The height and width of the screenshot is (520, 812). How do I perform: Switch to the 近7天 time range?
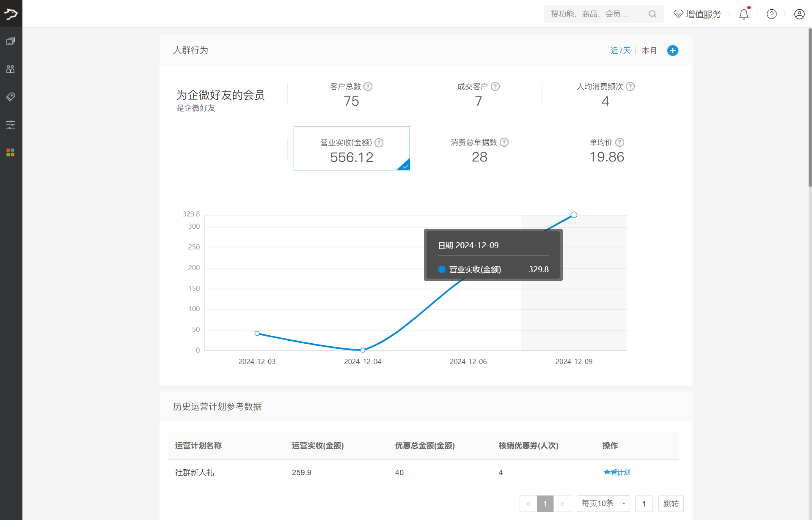point(620,51)
